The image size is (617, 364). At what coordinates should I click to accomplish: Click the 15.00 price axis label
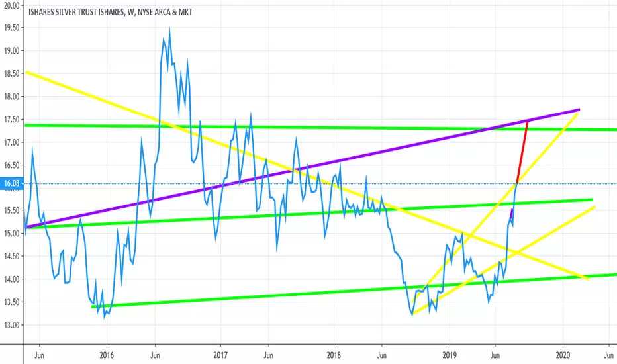coord(11,234)
